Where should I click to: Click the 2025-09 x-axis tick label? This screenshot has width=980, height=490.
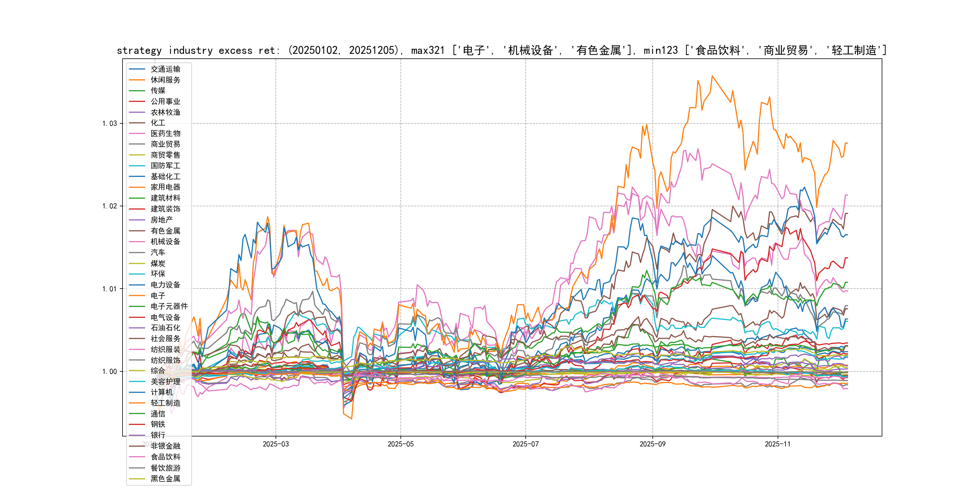pos(652,444)
